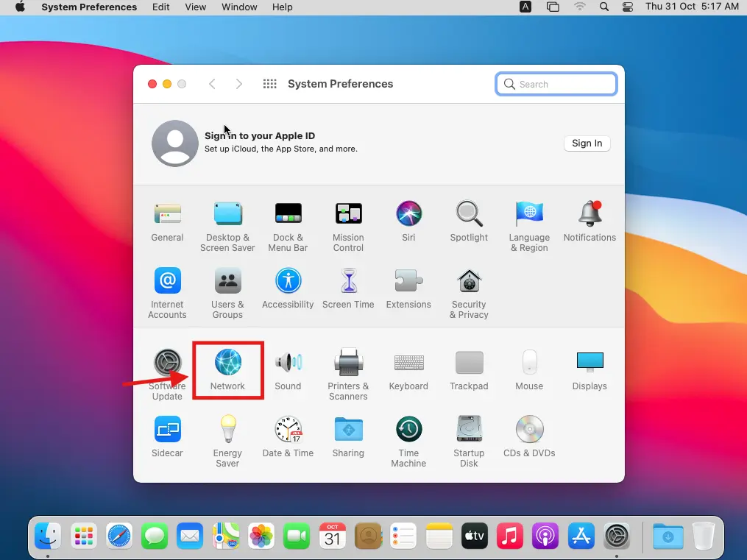Open Startup Disk preferences
747x560 pixels.
pos(470,442)
